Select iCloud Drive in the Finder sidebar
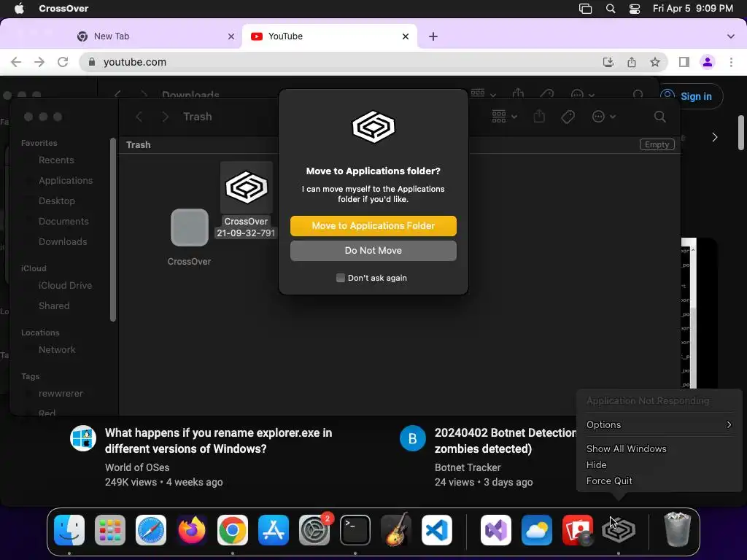The height and width of the screenshot is (560, 747). click(x=65, y=286)
